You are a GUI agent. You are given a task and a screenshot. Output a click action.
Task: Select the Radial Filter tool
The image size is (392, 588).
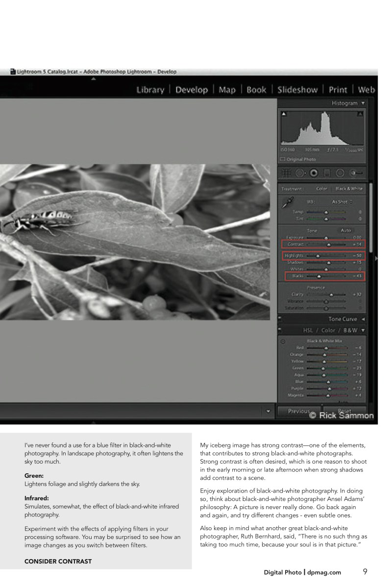(x=340, y=173)
